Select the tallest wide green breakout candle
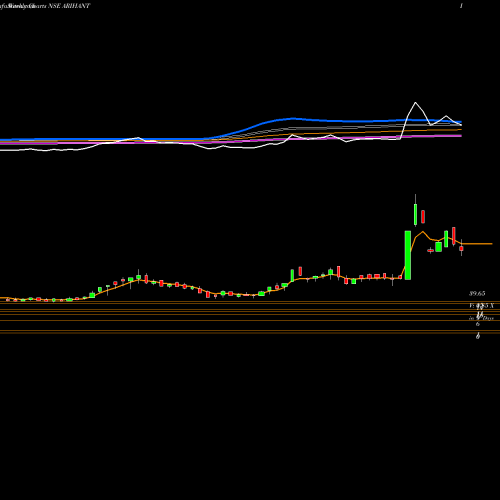Image resolution: width=500 pixels, height=500 pixels. [408, 255]
